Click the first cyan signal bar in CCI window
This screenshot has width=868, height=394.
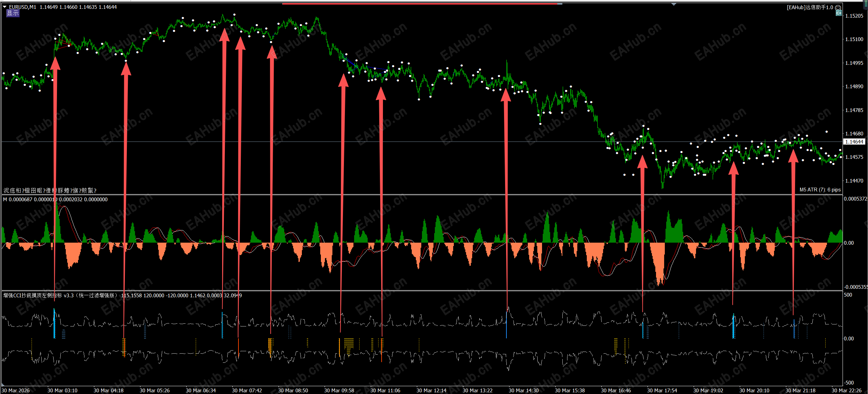54,323
